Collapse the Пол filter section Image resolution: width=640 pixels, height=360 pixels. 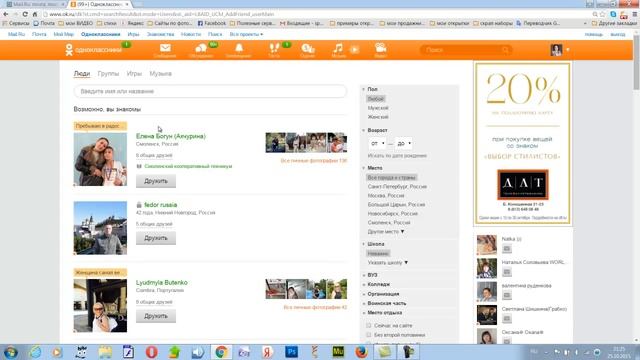pos(372,89)
